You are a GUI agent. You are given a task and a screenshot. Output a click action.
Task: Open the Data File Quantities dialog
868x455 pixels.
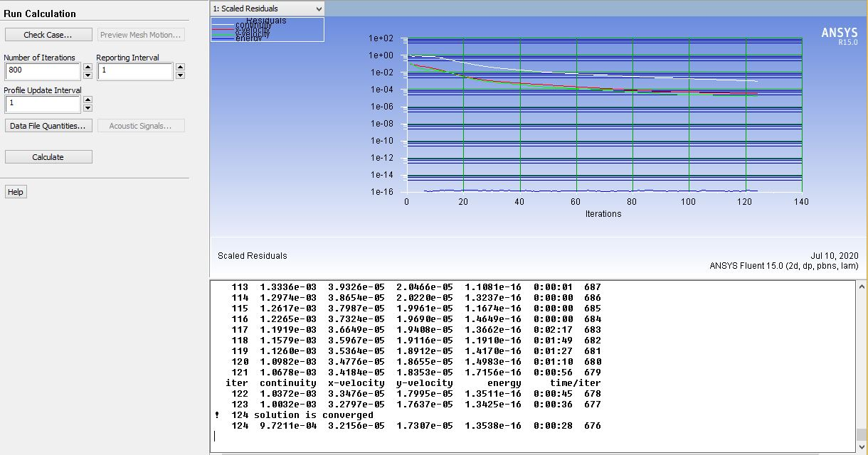pyautogui.click(x=48, y=125)
